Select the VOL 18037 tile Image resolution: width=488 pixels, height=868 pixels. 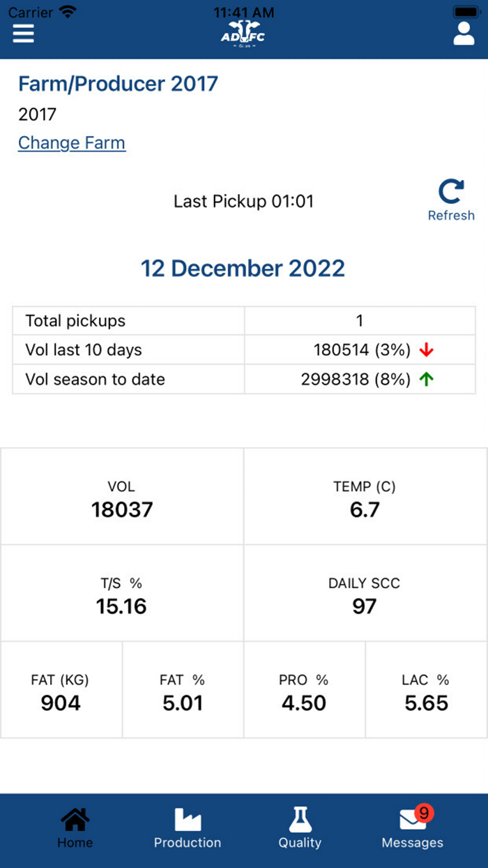pyautogui.click(x=122, y=497)
